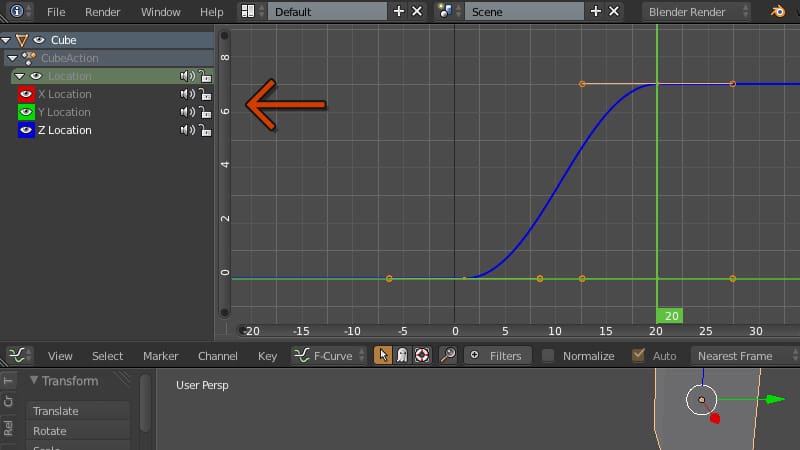Open the Default screen layout field
Viewport: 800px width, 450px height.
click(327, 11)
